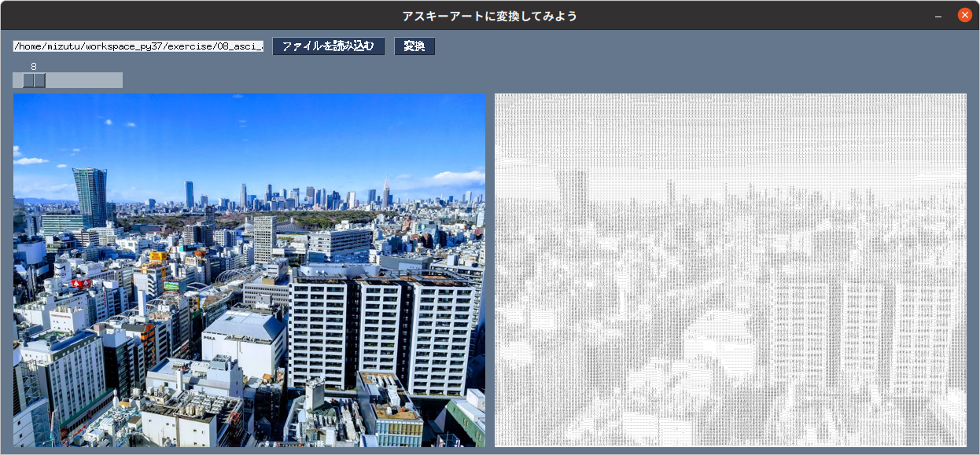Click the sky area of the ASCII output
Screen dimensions: 980x455
coord(731,130)
